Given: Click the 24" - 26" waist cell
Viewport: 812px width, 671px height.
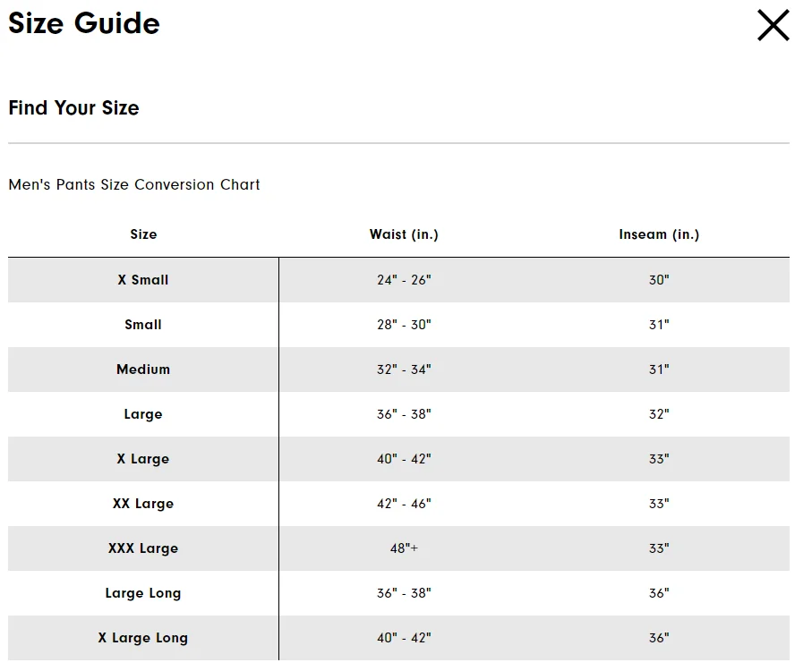Looking at the screenshot, I should [x=404, y=280].
